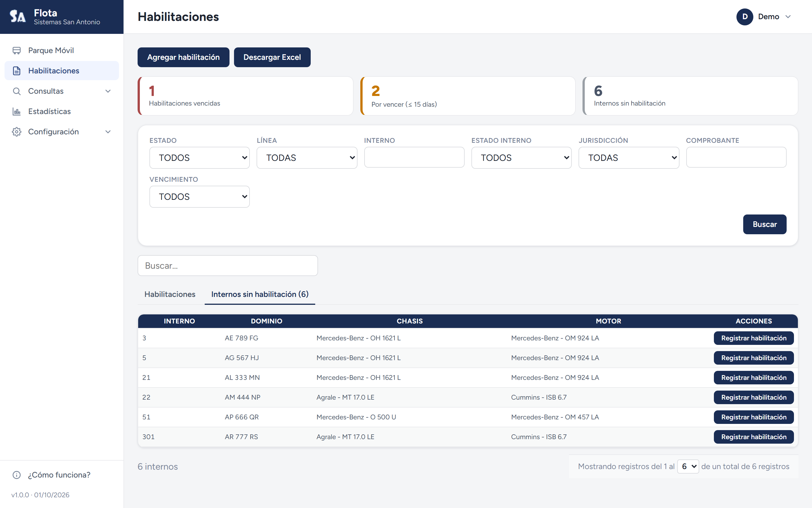
Task: Register habilitación for interno 301
Action: tap(753, 437)
